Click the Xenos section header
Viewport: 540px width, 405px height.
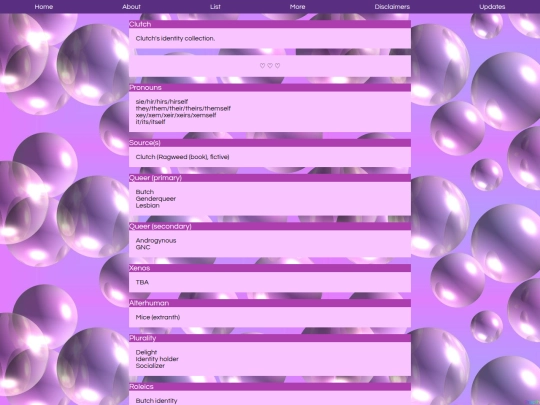pyautogui.click(x=270, y=268)
